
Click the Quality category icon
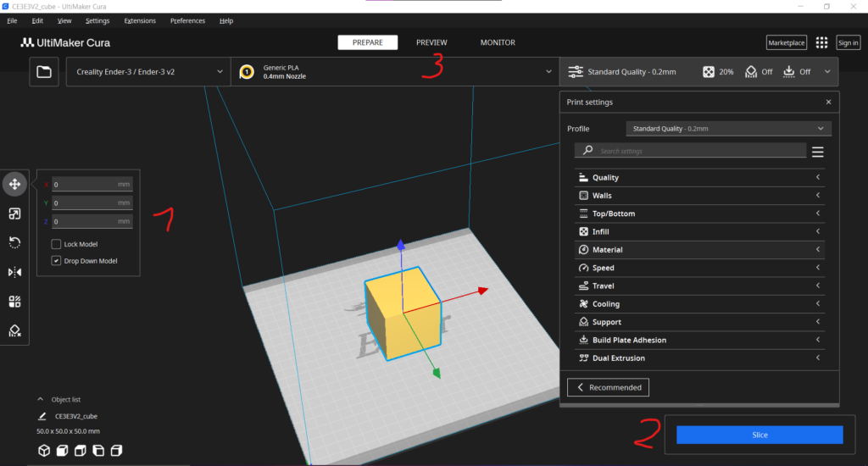[583, 178]
